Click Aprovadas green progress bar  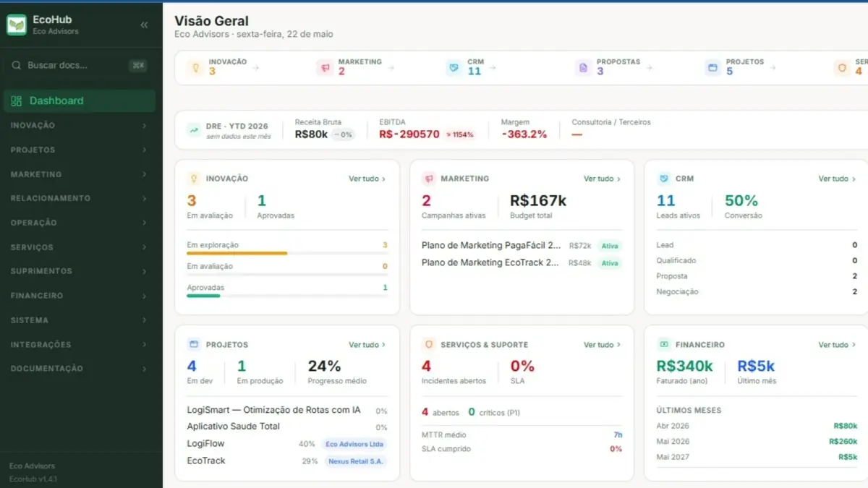pos(287,296)
